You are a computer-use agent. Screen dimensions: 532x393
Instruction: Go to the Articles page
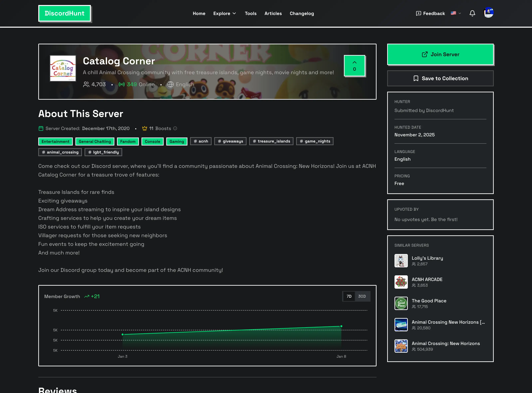[x=273, y=13]
